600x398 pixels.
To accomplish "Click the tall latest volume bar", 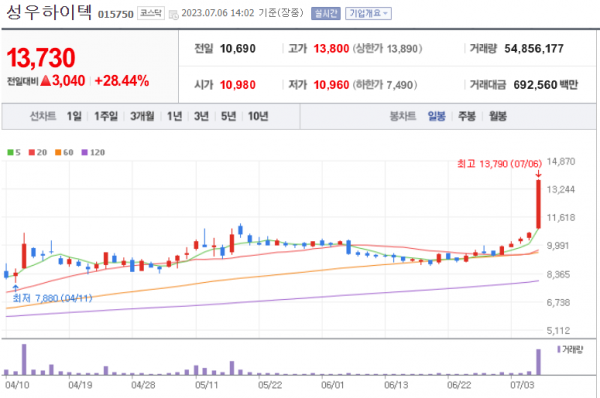I will tap(538, 362).
